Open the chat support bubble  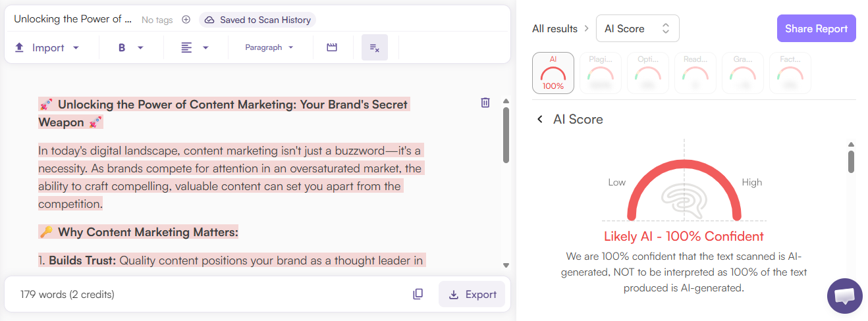(x=845, y=296)
